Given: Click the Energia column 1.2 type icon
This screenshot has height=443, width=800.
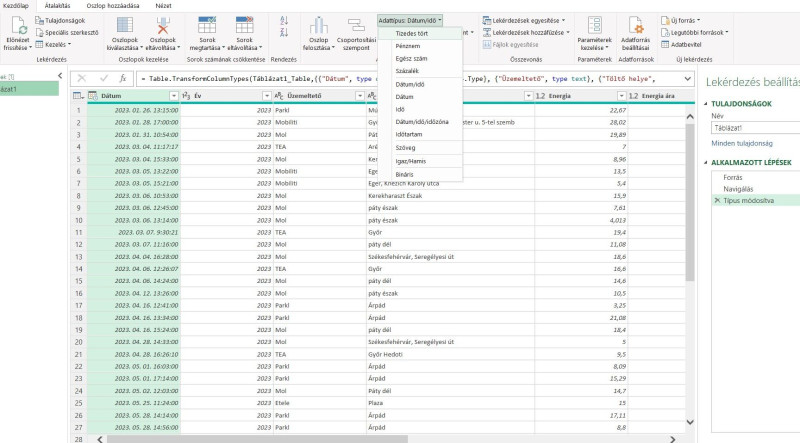Looking at the screenshot, I should tap(541, 96).
